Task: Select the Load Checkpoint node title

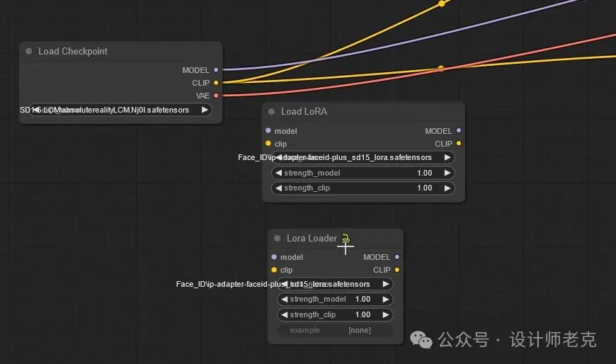Action: pos(73,52)
